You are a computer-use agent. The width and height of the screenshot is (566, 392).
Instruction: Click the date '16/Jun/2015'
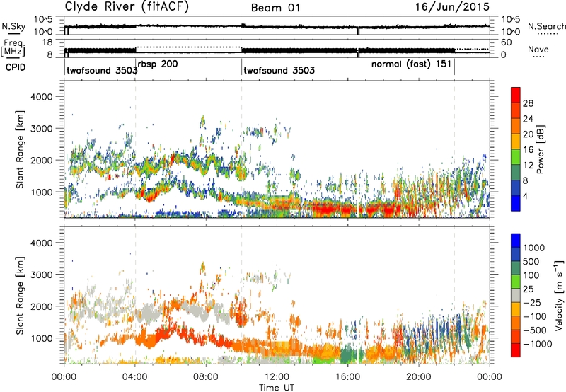point(452,7)
